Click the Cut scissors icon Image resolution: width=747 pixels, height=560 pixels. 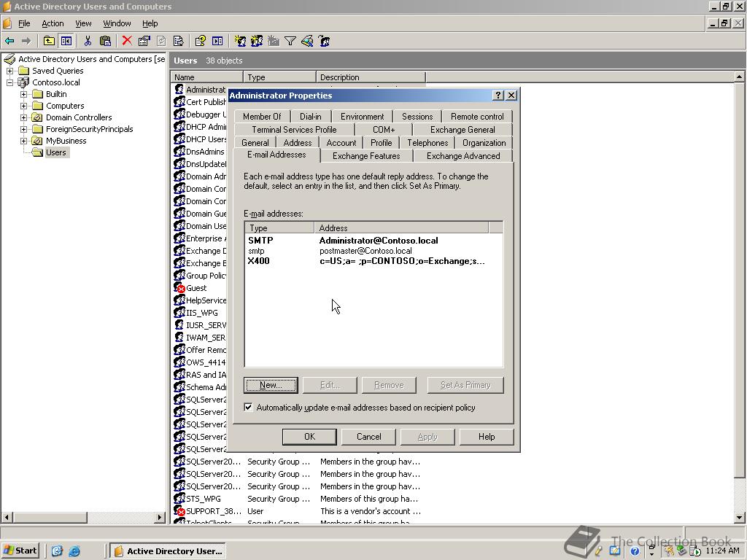click(88, 41)
